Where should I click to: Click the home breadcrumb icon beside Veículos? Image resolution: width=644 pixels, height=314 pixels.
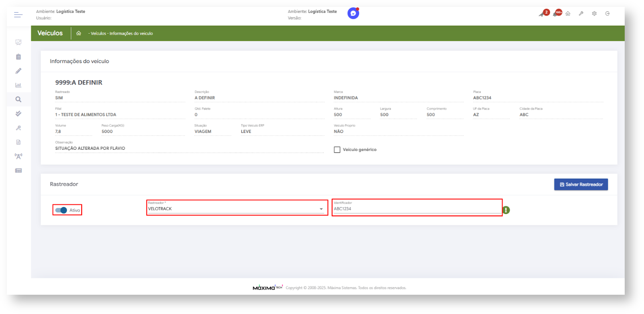79,33
